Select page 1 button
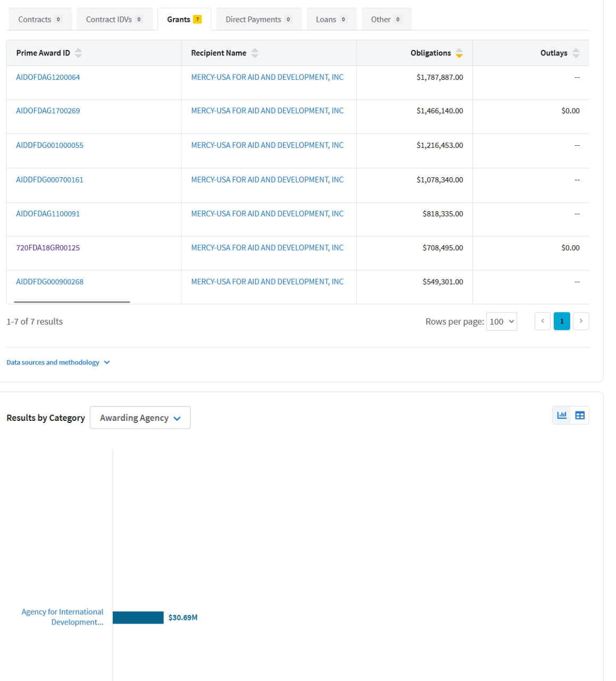Screen dimensions: 616x681 tap(562, 321)
